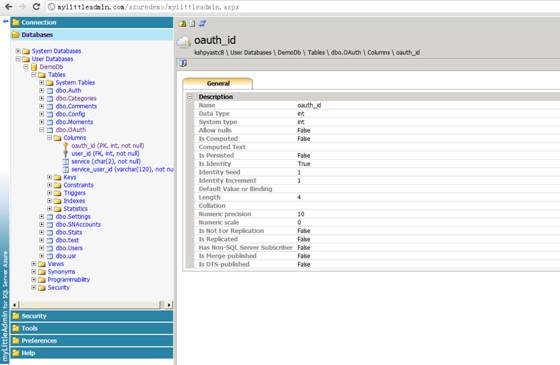Image resolution: width=560 pixels, height=365 pixels.
Task: Open the Preferences panel
Action: (92, 341)
